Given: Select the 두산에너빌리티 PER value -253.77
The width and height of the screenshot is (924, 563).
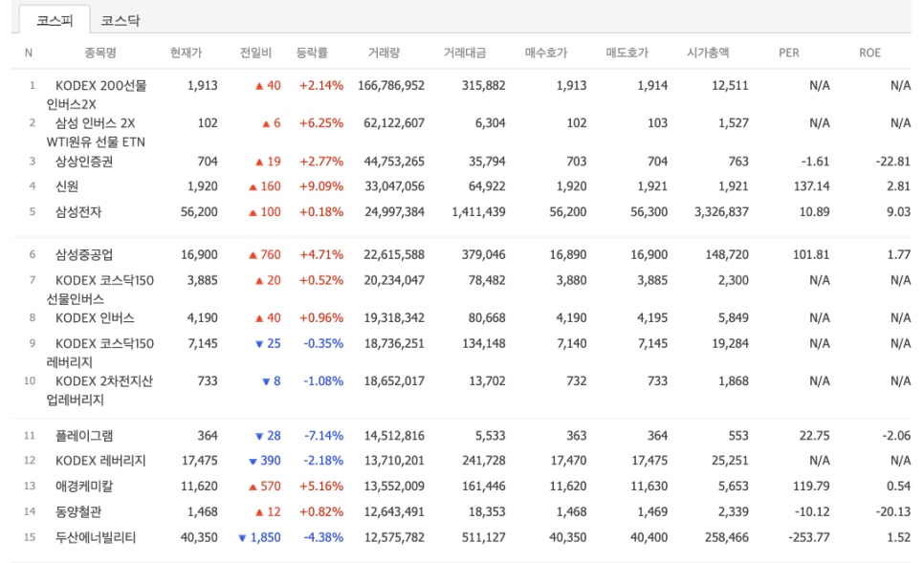Looking at the screenshot, I should pos(808,537).
